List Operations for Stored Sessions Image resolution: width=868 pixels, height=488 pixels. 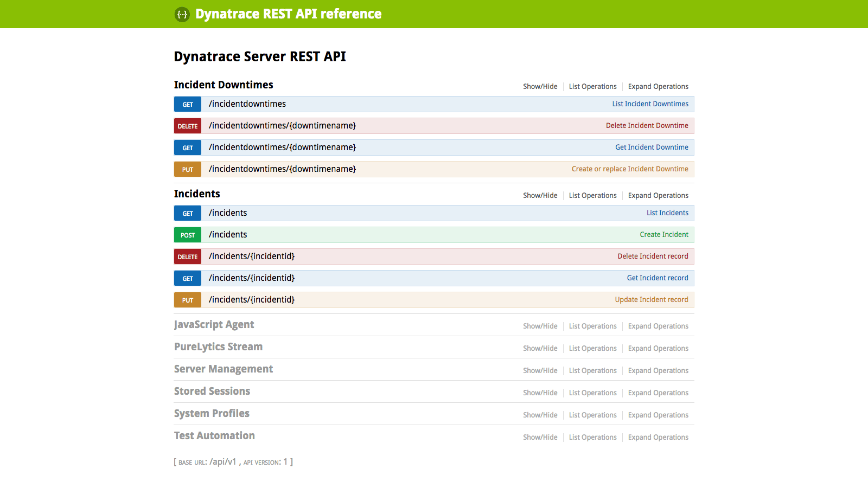pos(592,393)
